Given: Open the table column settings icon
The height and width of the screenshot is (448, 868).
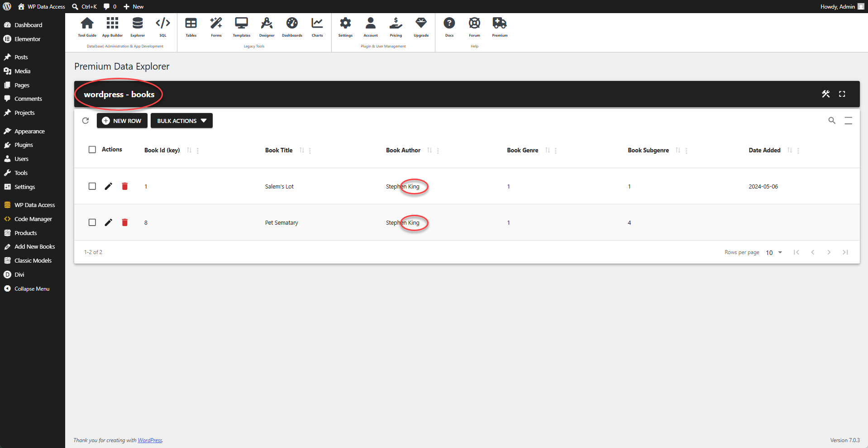Looking at the screenshot, I should click(x=849, y=120).
